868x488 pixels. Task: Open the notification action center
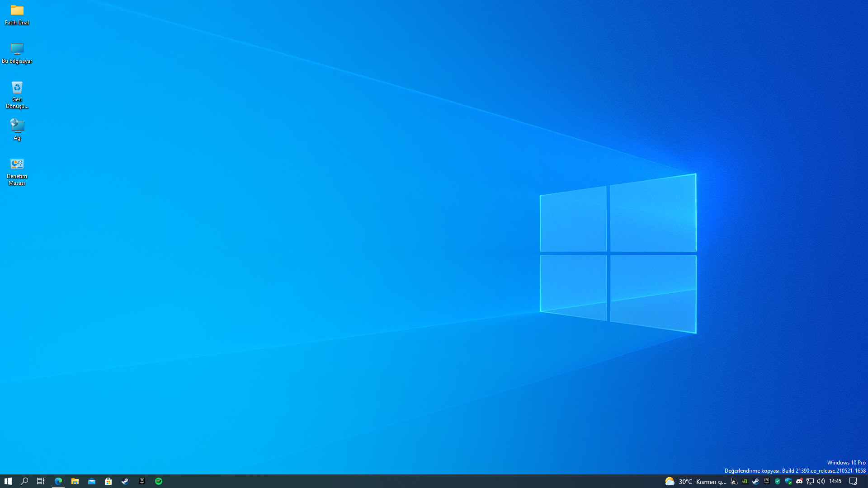[x=853, y=482]
